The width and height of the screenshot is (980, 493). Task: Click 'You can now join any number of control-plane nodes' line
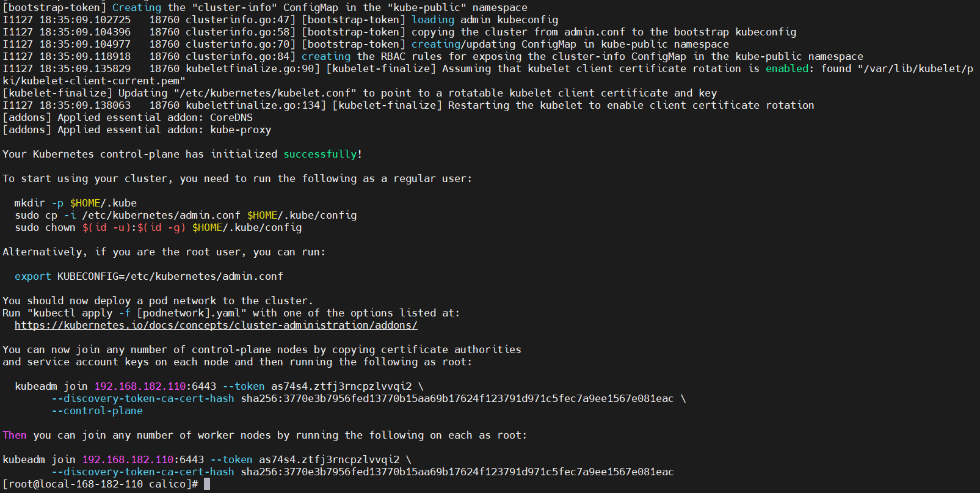pos(262,349)
